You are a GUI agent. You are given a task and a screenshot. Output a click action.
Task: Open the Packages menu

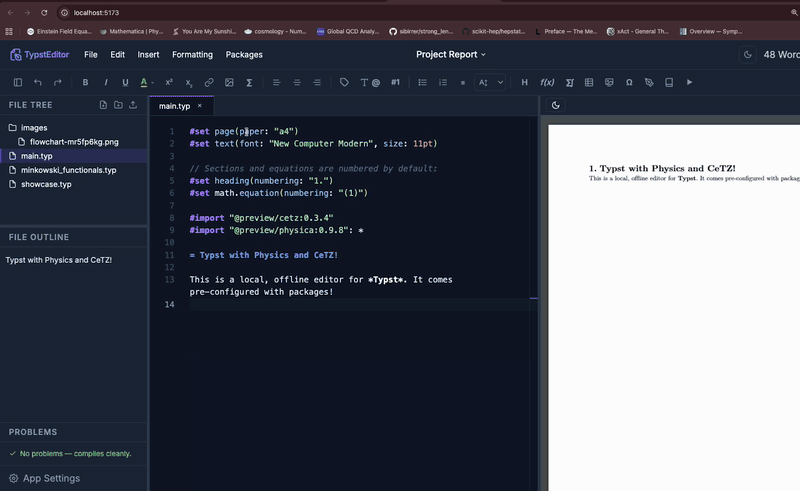[x=244, y=55]
